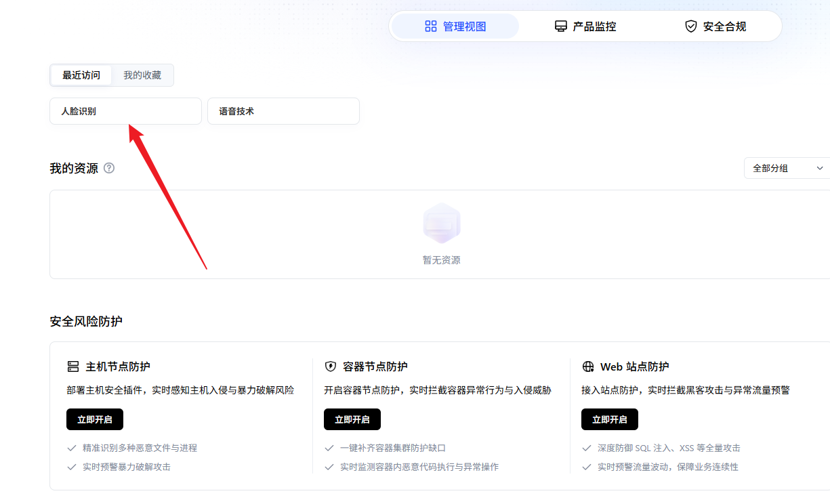This screenshot has height=504, width=830.
Task: Expand the 全部分组 dropdown
Action: (787, 168)
